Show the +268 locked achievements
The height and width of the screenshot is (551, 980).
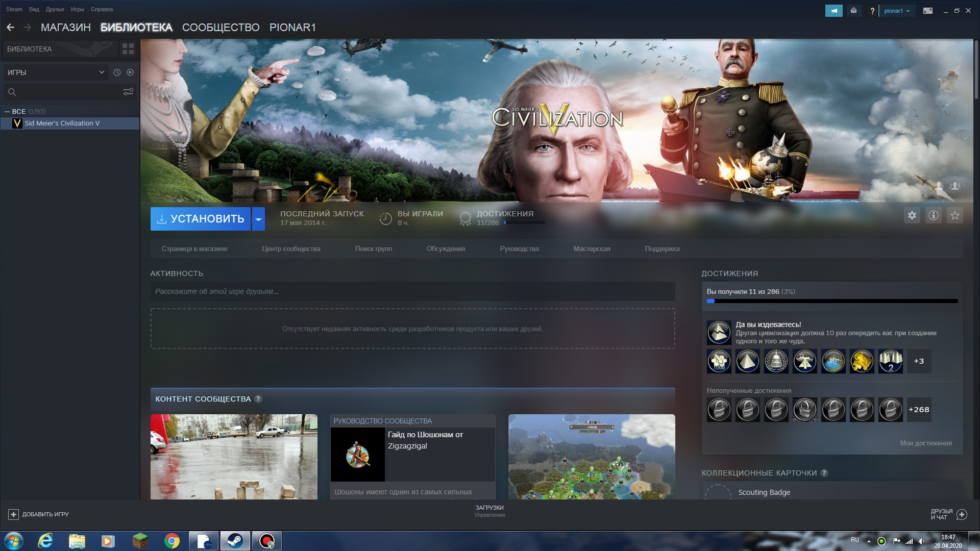pos(919,410)
